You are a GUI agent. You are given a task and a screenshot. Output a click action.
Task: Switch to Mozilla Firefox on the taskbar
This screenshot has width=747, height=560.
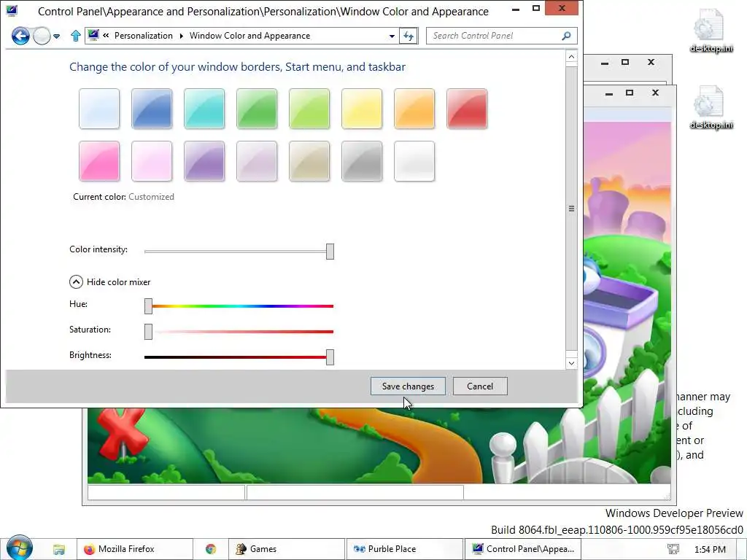(135, 549)
